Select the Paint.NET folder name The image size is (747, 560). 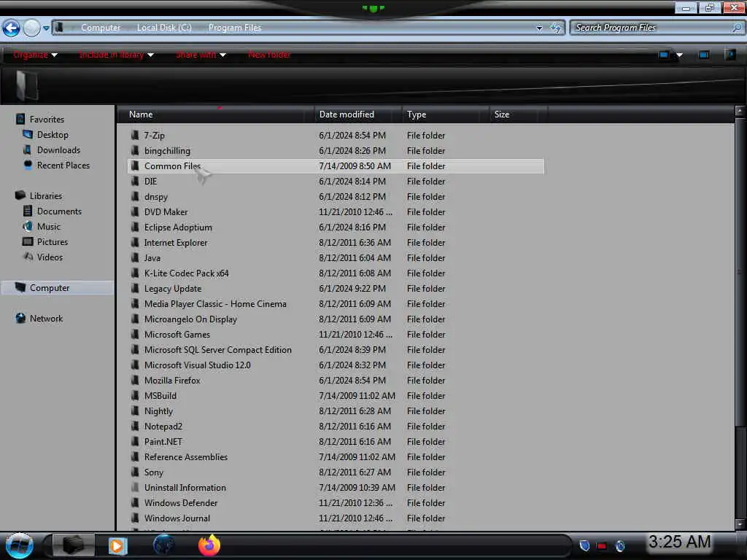(x=163, y=441)
